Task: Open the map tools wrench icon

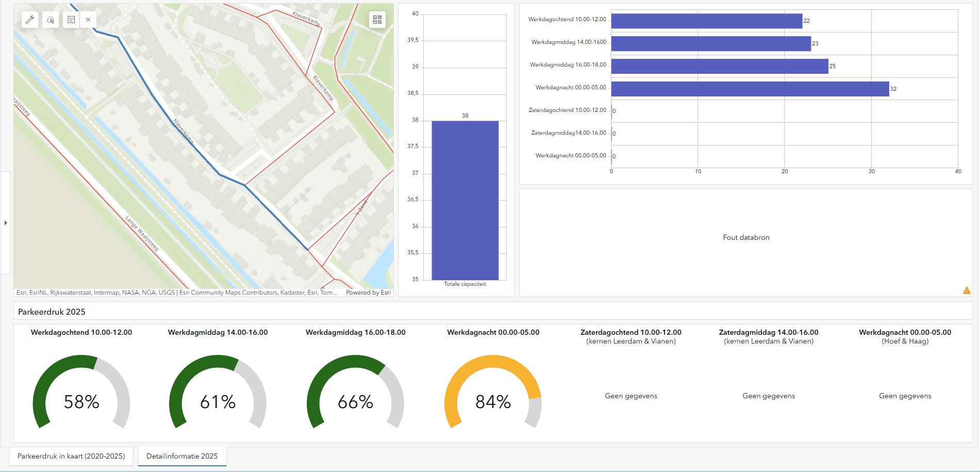Action: point(30,20)
